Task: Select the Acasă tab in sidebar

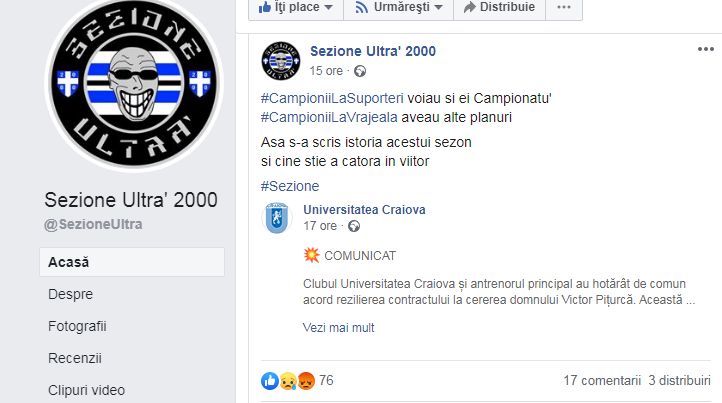Action: [132, 262]
